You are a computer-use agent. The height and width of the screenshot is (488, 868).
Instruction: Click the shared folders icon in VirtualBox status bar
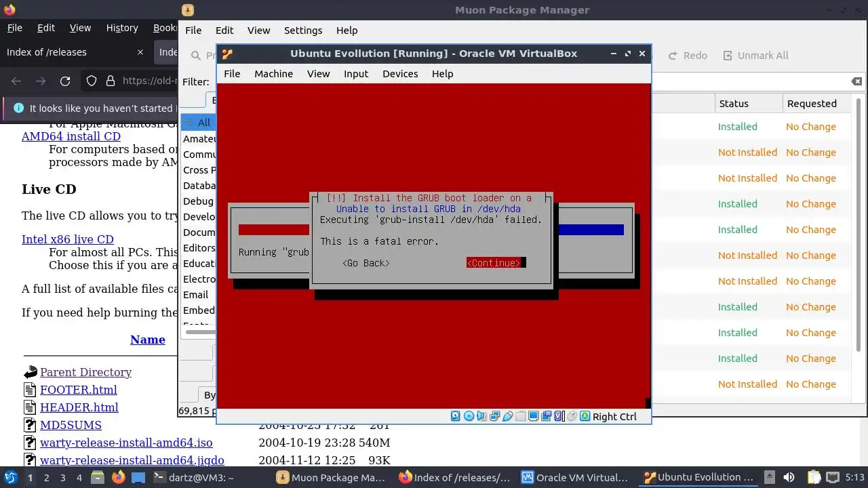pos(521,416)
